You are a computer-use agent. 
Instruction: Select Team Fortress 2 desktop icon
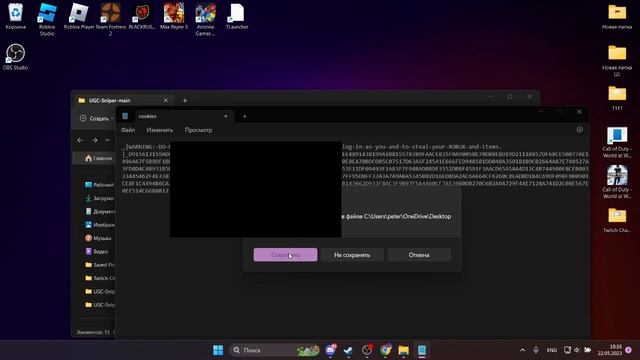pyautogui.click(x=111, y=19)
